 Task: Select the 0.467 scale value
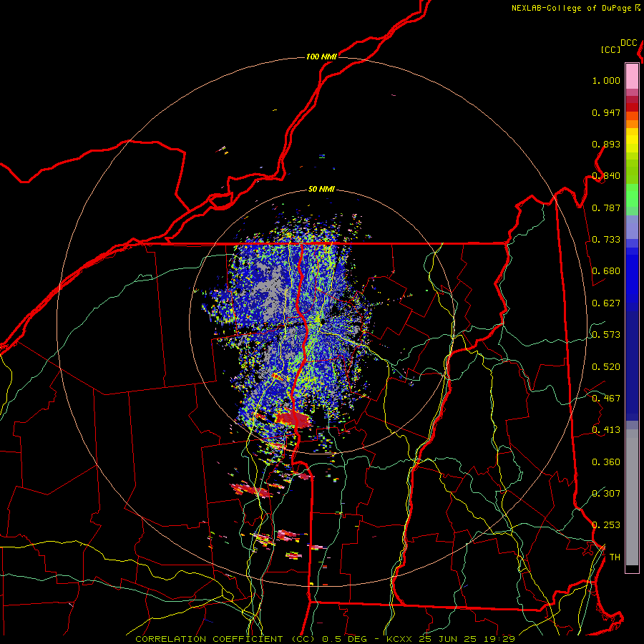coord(606,399)
